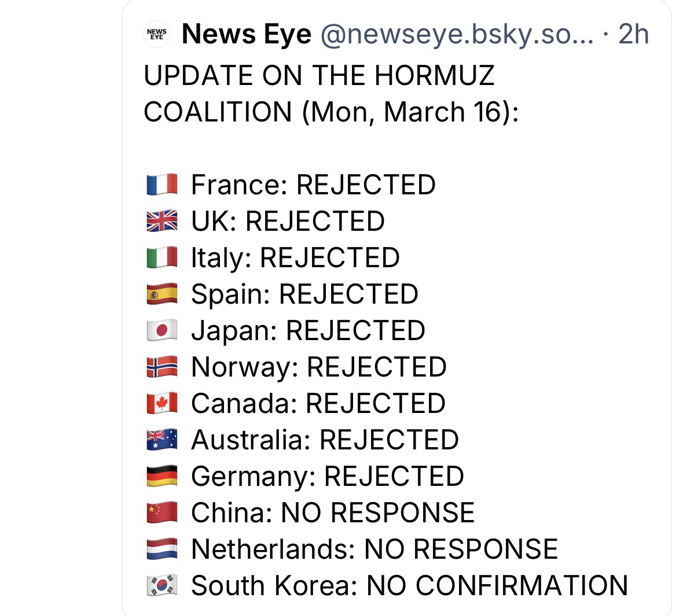Click the China flag emoji
This screenshot has width=698, height=616.
[x=162, y=512]
